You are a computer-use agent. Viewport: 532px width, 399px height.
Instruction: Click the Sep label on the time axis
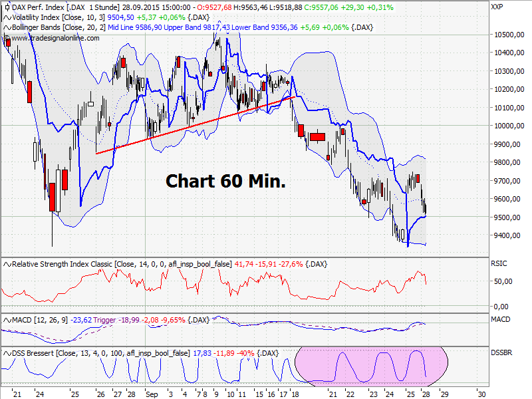point(151,394)
